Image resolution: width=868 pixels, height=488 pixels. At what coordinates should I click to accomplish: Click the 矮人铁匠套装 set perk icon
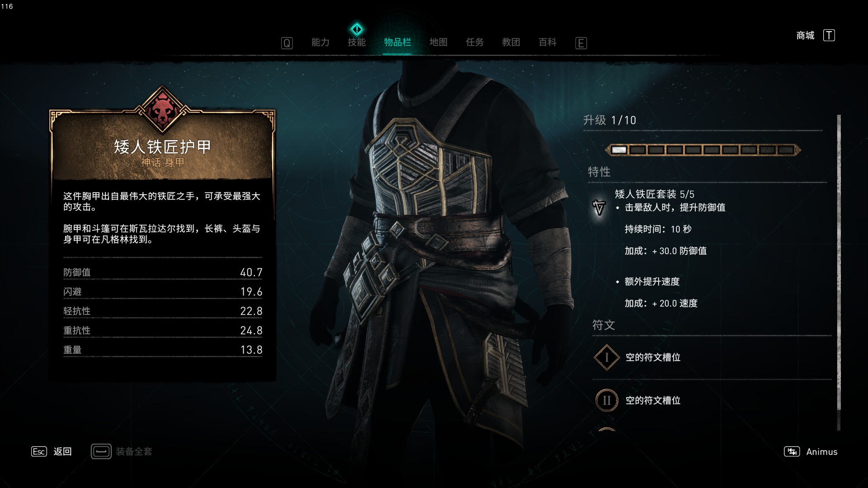[599, 207]
